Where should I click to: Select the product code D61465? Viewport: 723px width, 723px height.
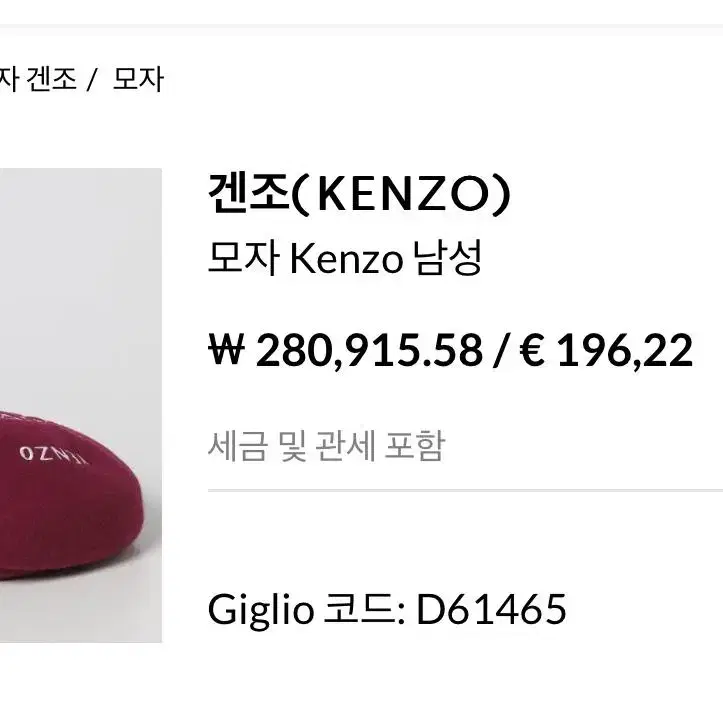coord(491,609)
